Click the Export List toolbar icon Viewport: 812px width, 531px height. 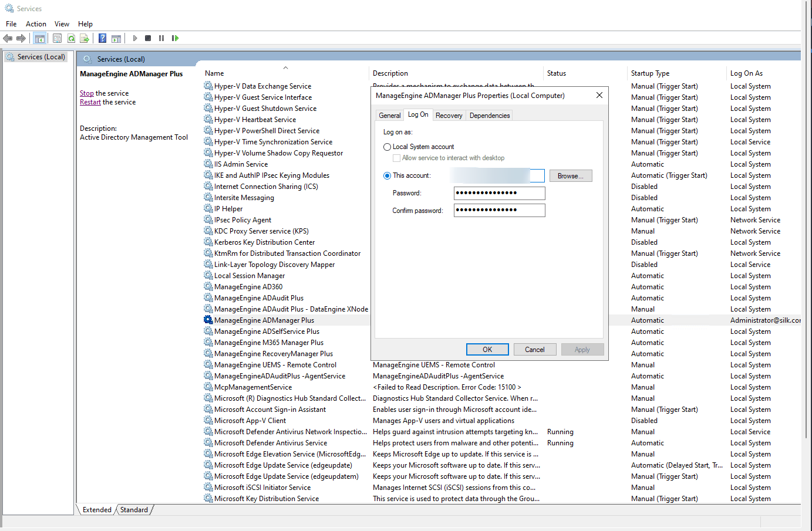(85, 38)
